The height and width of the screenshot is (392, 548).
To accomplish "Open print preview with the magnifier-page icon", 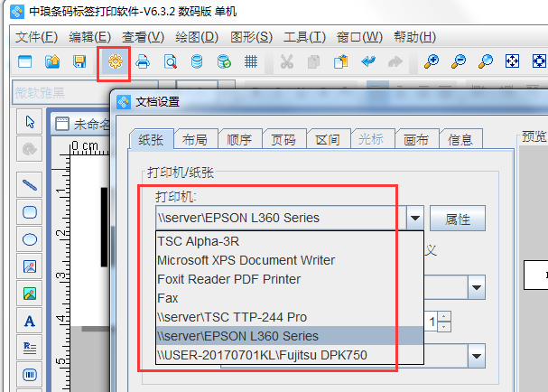I will (170, 61).
